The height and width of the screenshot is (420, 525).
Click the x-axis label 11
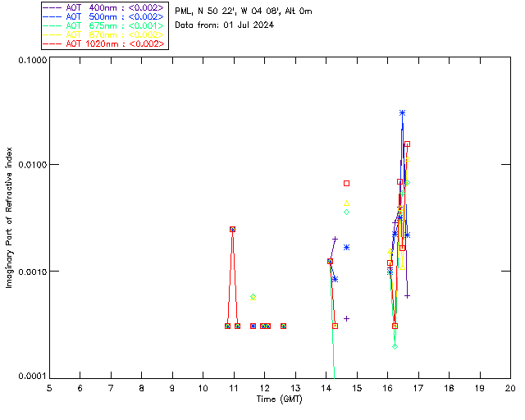coord(234,388)
